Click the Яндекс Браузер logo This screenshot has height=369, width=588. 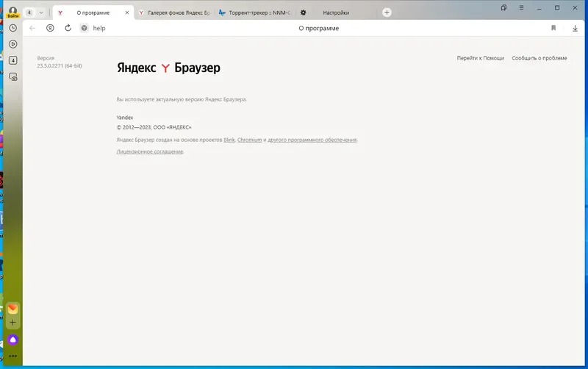pos(168,68)
